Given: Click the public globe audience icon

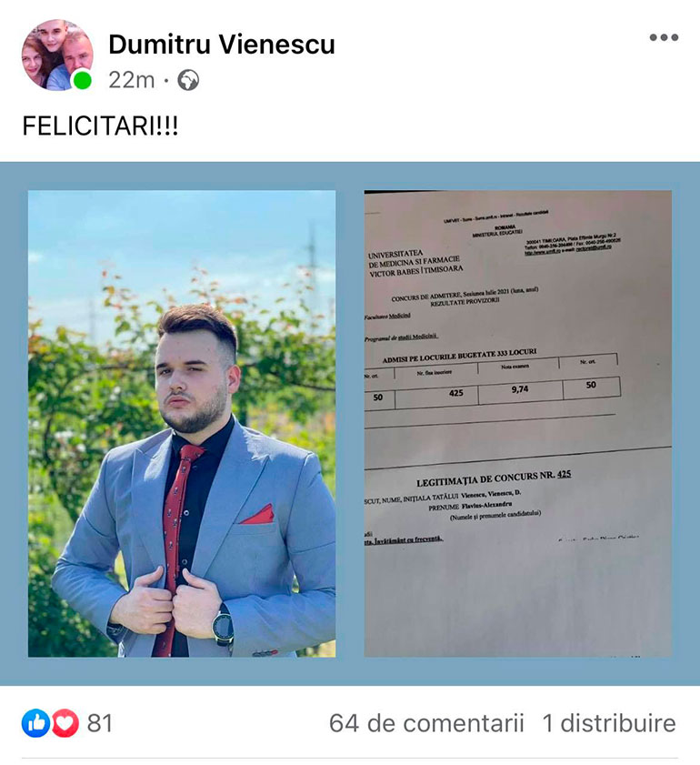Looking at the screenshot, I should click(188, 80).
